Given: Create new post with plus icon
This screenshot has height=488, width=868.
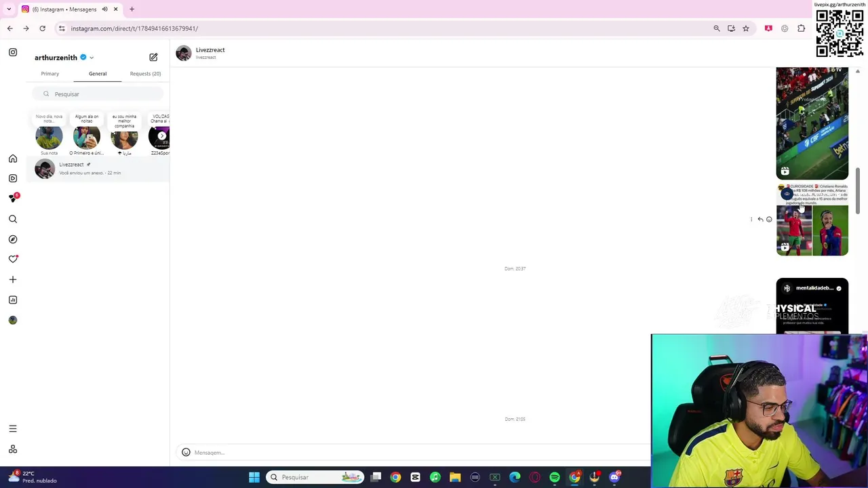Looking at the screenshot, I should [x=13, y=279].
